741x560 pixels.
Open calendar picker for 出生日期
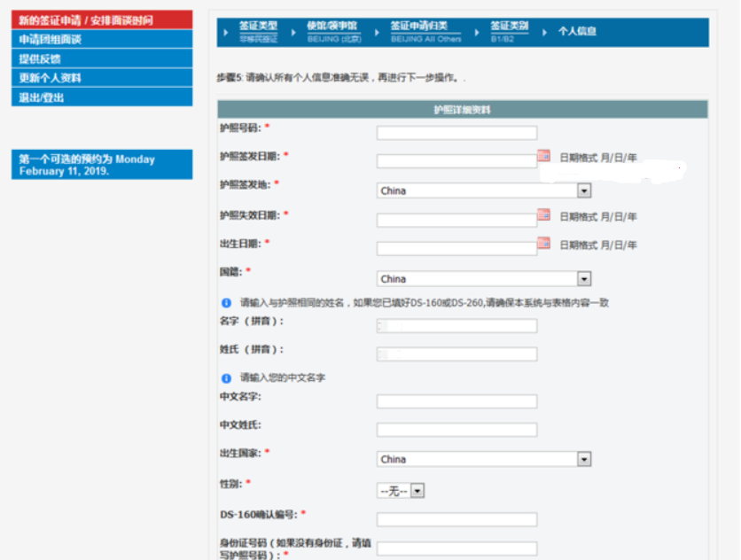(543, 243)
